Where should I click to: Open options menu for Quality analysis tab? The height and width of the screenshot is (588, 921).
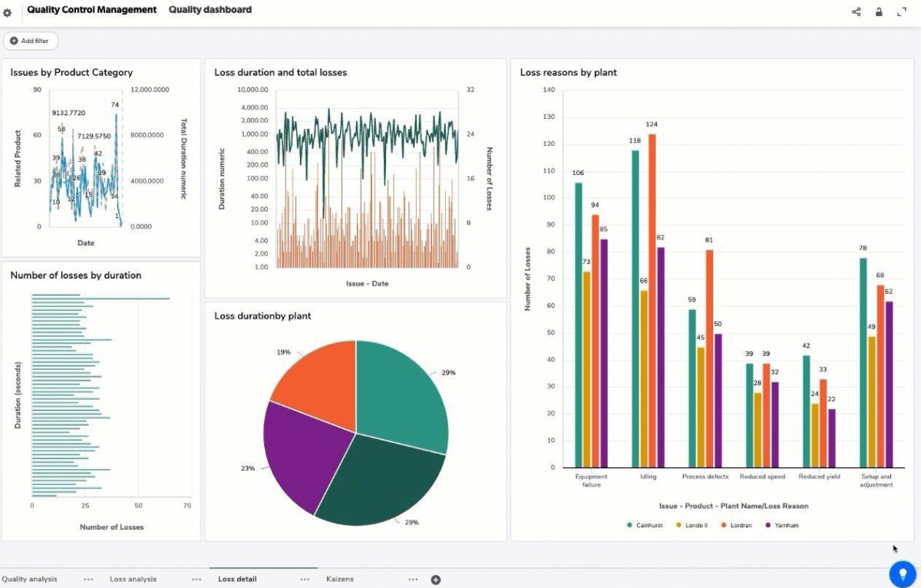pos(88,580)
